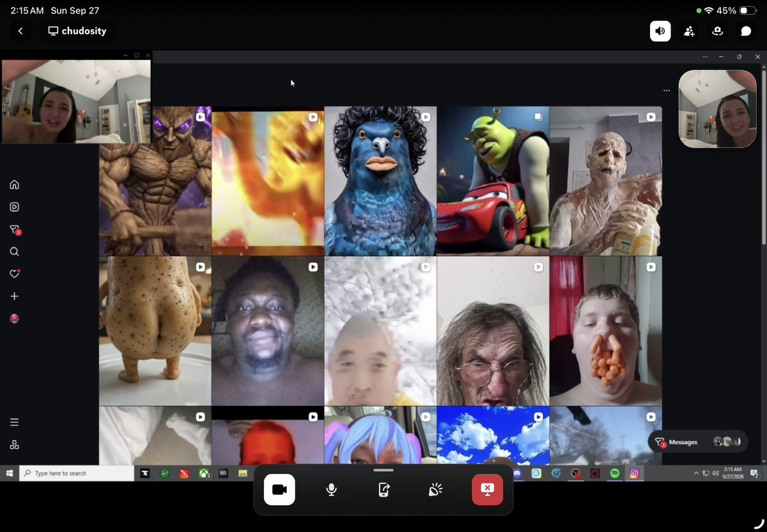Screen dimensions: 767x532
Task: Open the Meta apps icon at sidebar bottom
Action: [x=14, y=445]
